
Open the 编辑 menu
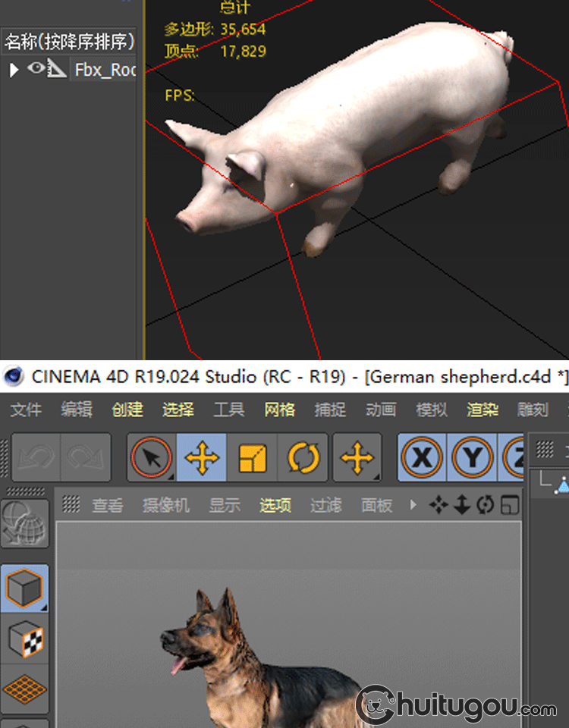[77, 409]
